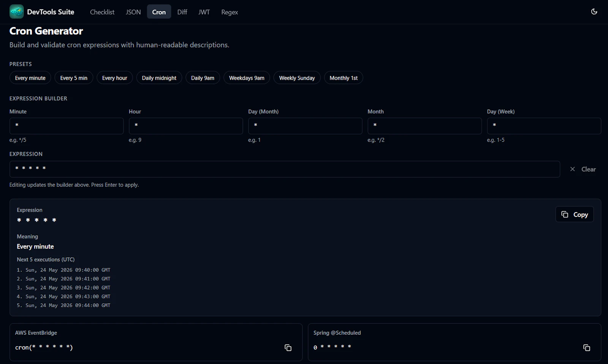The width and height of the screenshot is (608, 364).
Task: Click the cron(* * * * * *) text
Action: coord(44,347)
